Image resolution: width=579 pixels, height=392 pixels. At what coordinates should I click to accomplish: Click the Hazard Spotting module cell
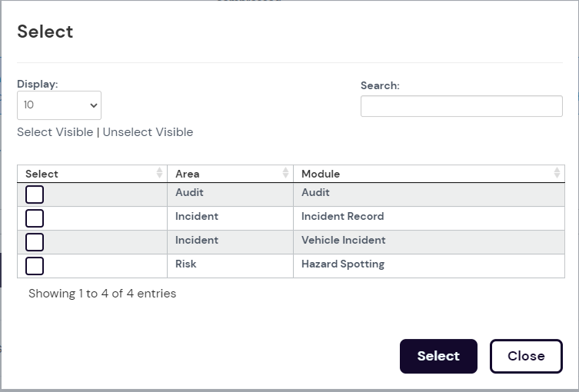pos(342,264)
